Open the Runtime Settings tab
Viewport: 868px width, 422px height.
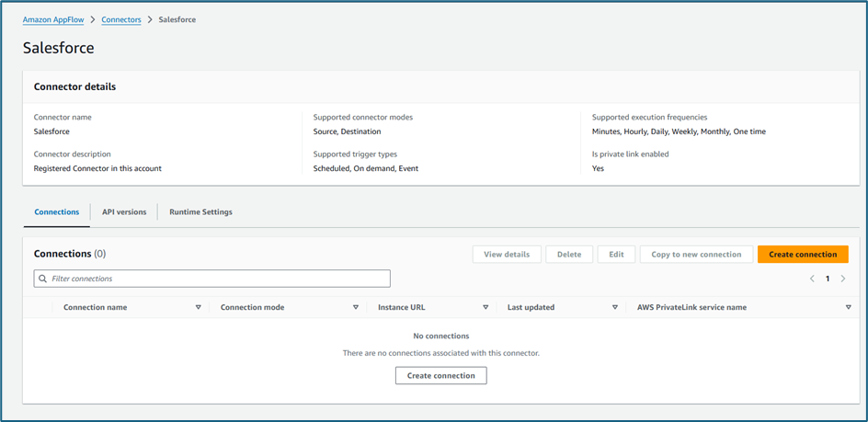(201, 212)
